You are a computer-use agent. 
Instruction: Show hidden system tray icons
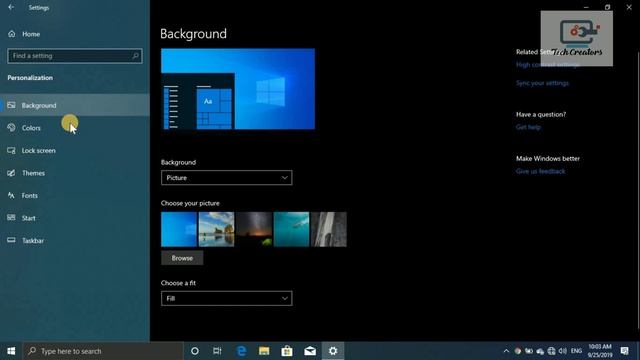(506, 351)
